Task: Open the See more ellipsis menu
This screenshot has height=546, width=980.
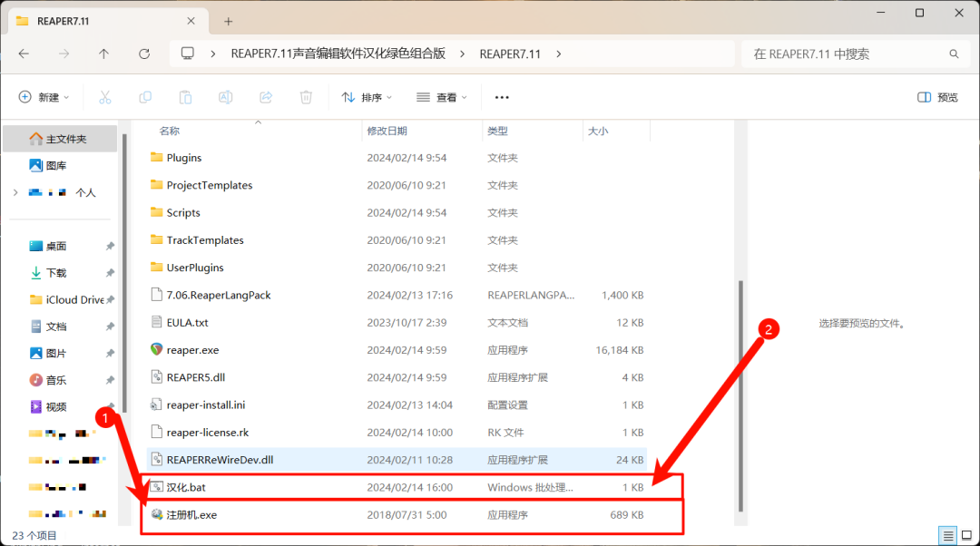Action: point(502,97)
